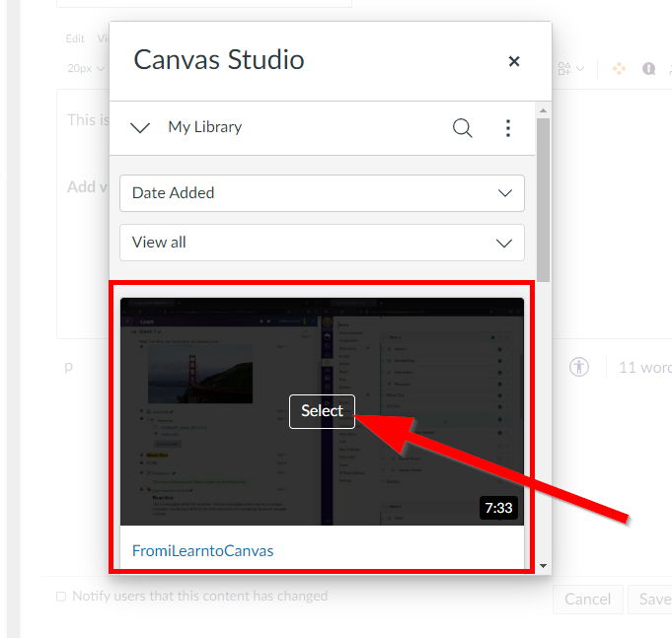Click the p element path indicator
The image size is (672, 638).
[68, 367]
